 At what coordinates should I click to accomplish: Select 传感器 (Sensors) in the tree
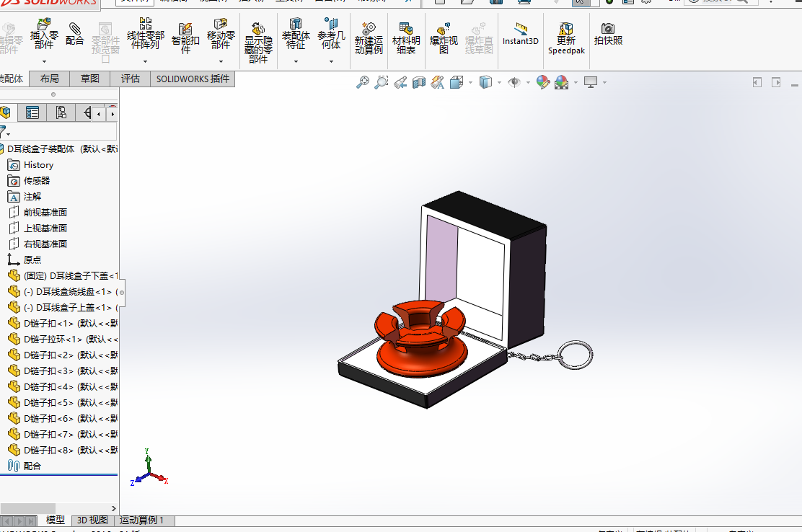point(29,181)
